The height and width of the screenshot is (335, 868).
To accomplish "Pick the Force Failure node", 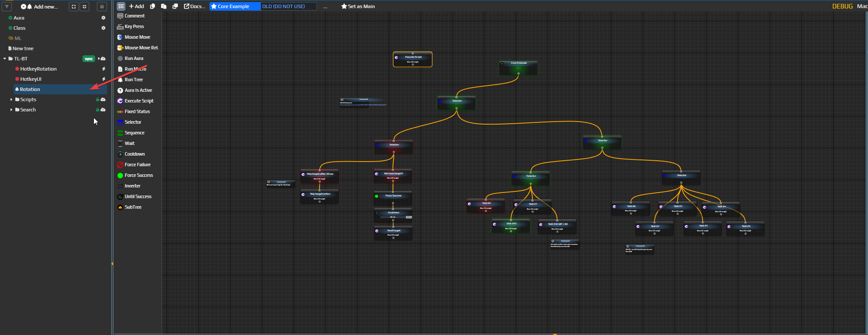I will (137, 165).
